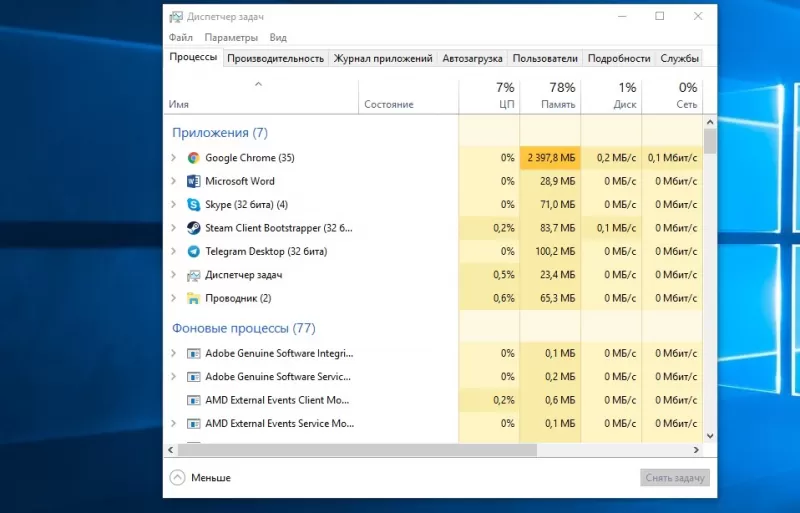Click the Проводник folder icon
The image size is (800, 513).
194,298
